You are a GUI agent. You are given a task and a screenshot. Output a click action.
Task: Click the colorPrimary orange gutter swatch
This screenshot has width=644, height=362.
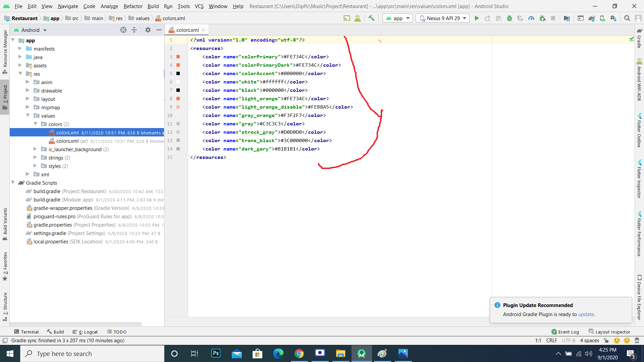click(178, 57)
